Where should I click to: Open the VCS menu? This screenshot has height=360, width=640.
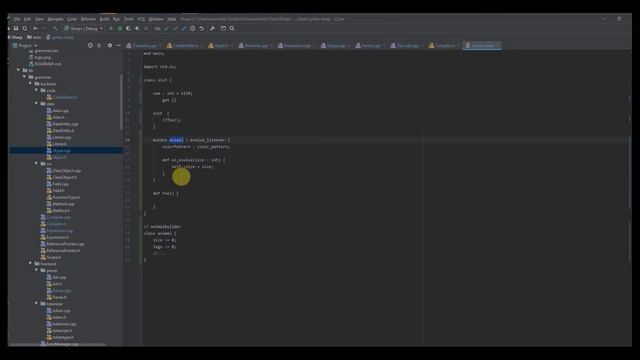[141, 19]
